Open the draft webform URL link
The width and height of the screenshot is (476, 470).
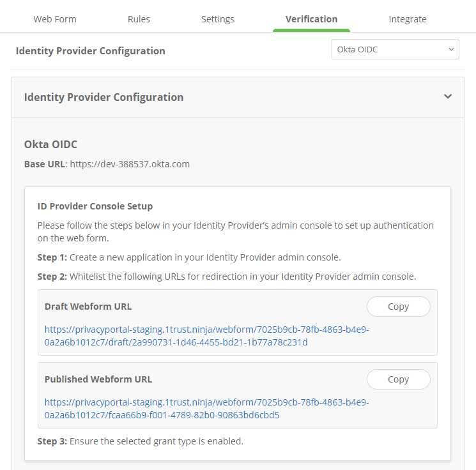click(206, 336)
